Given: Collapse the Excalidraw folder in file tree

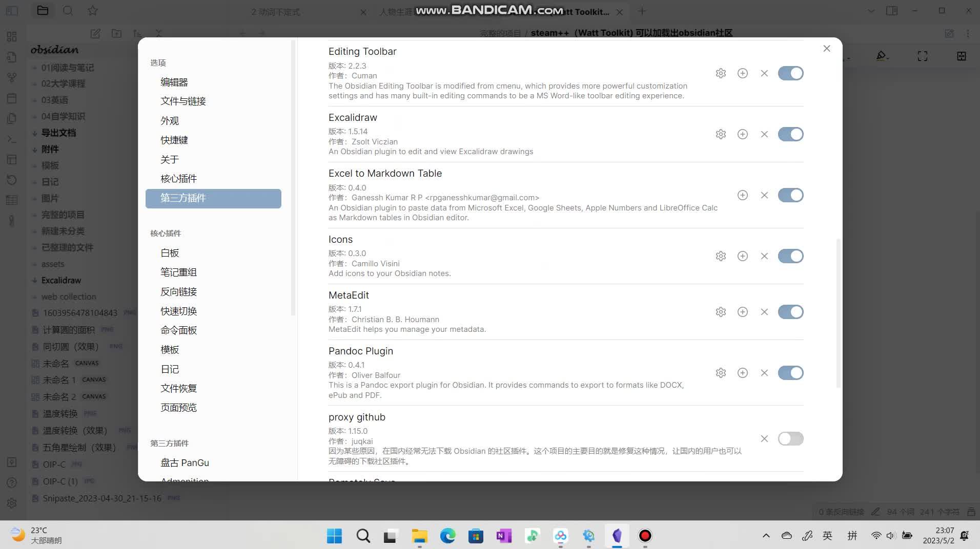Looking at the screenshot, I should (x=61, y=280).
